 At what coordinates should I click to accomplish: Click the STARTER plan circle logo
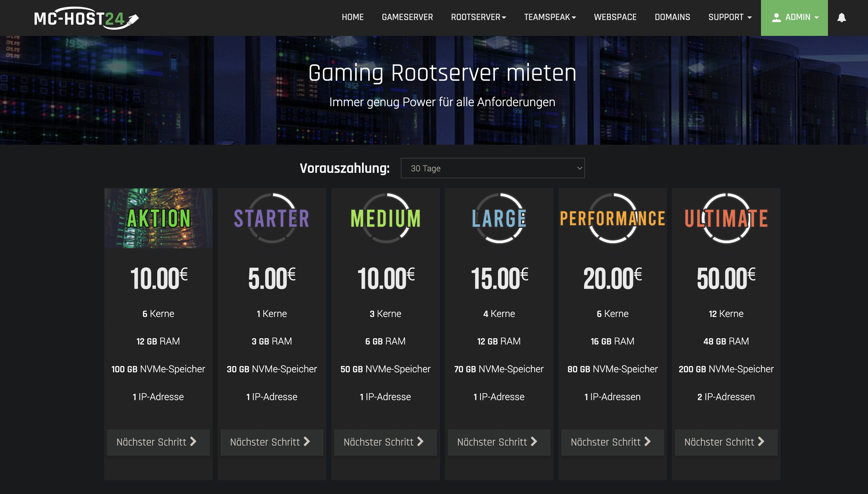(272, 218)
